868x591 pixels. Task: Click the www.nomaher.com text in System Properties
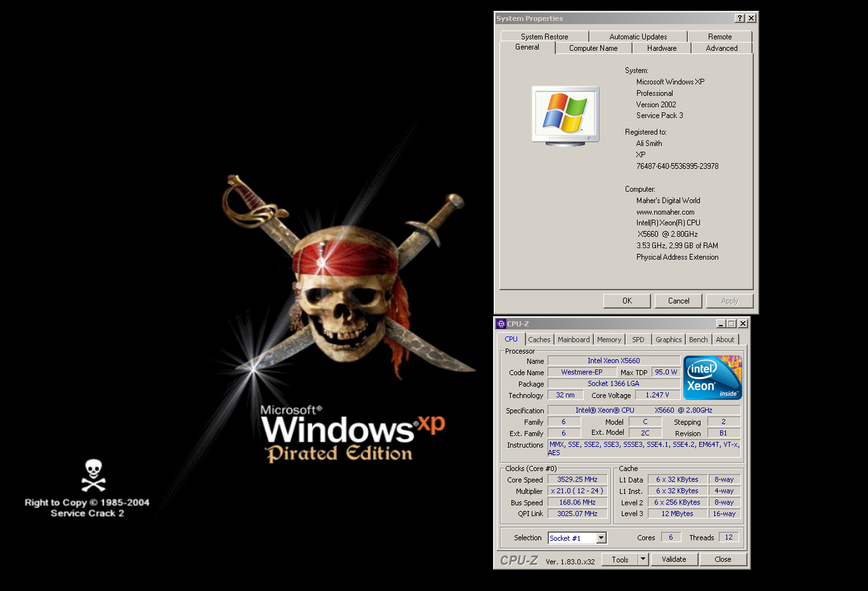pos(665,212)
